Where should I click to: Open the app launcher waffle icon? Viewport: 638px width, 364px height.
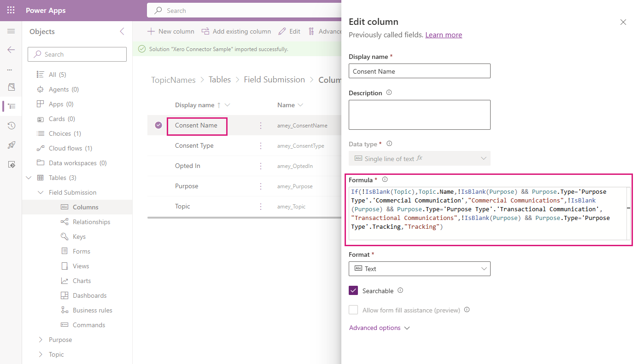(11, 10)
